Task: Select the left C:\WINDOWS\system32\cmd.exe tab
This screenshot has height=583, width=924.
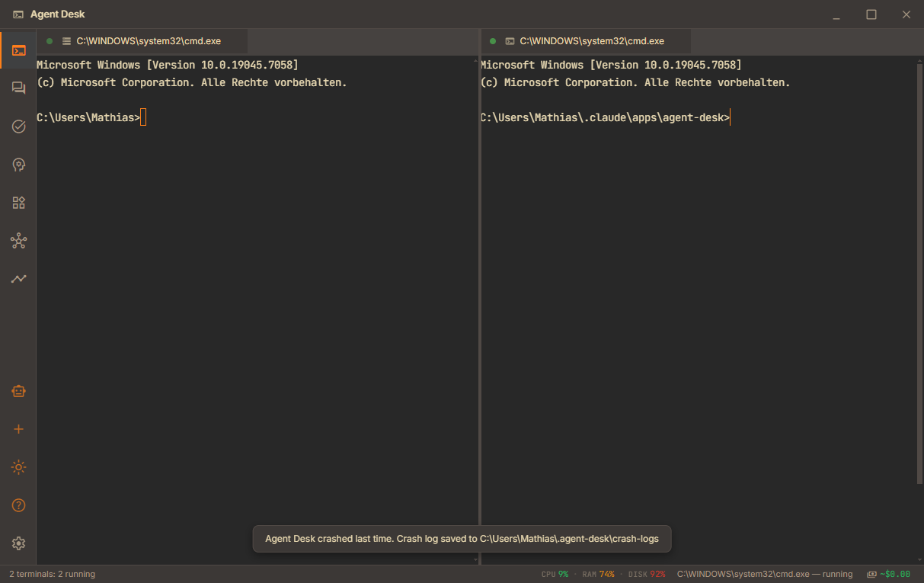Action: pos(142,41)
